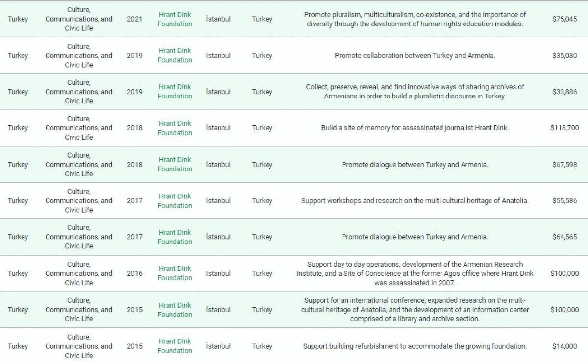The width and height of the screenshot is (588, 364).
Task: Open Hrant Dink Foundation link in $35,030 row
Action: [174, 55]
